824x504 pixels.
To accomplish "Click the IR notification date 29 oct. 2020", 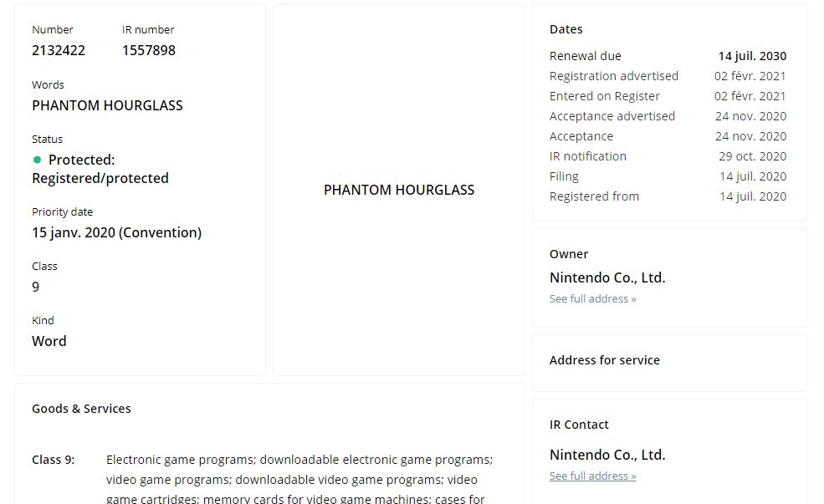I will 753,156.
